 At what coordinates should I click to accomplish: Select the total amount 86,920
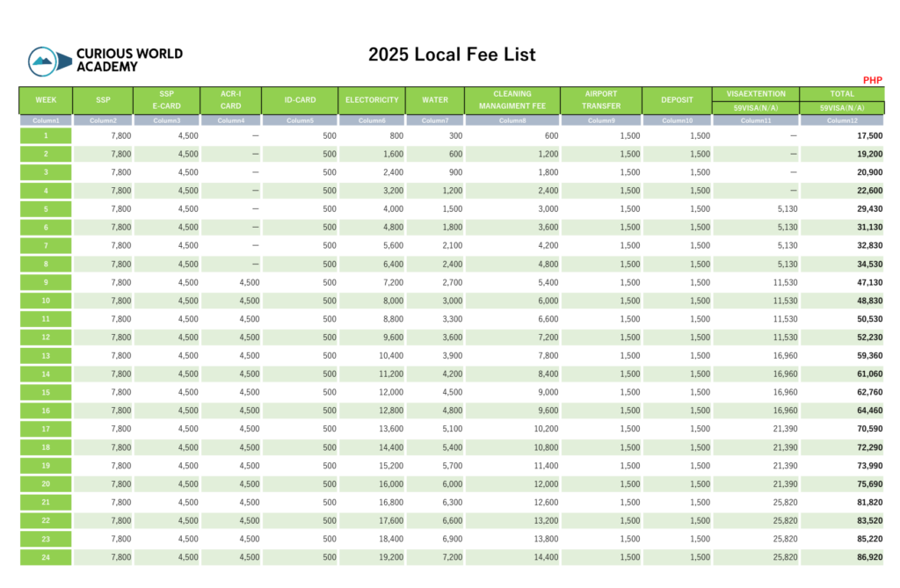[x=869, y=556]
